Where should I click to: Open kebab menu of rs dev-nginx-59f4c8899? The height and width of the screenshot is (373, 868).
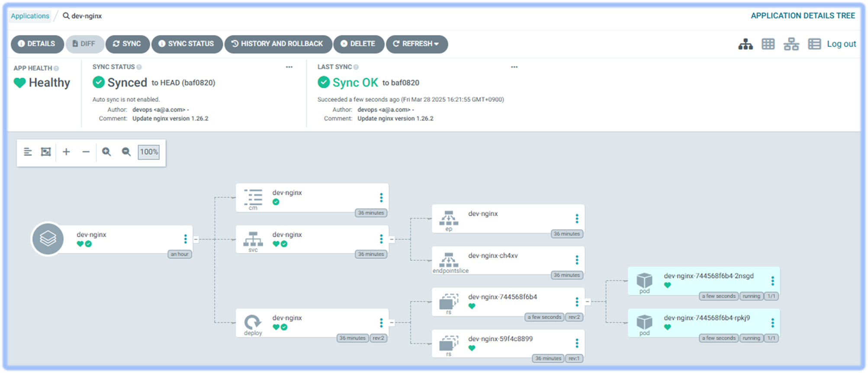click(577, 344)
